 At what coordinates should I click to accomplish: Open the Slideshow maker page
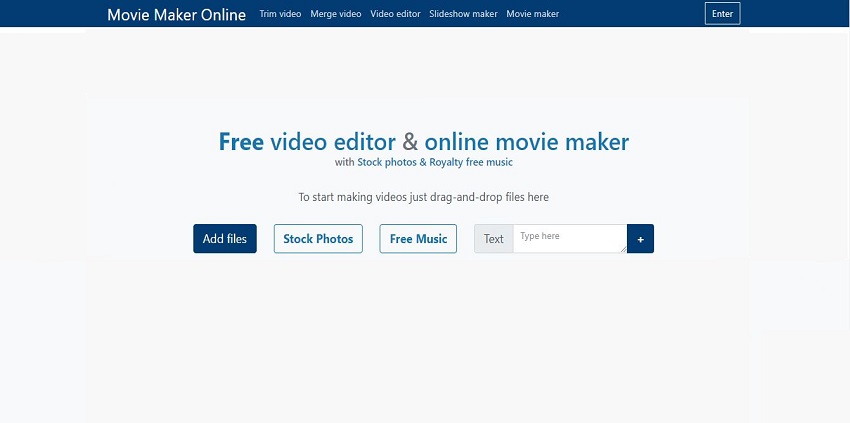point(463,14)
